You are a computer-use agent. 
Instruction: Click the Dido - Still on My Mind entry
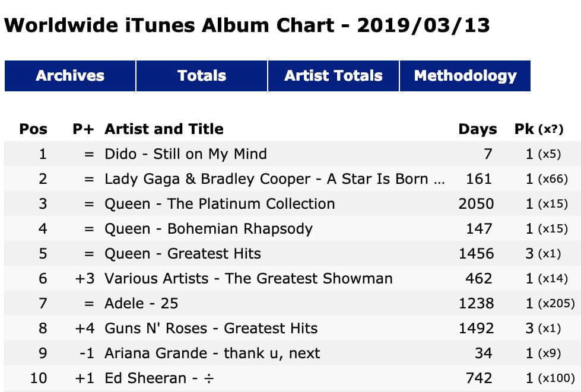tap(186, 154)
